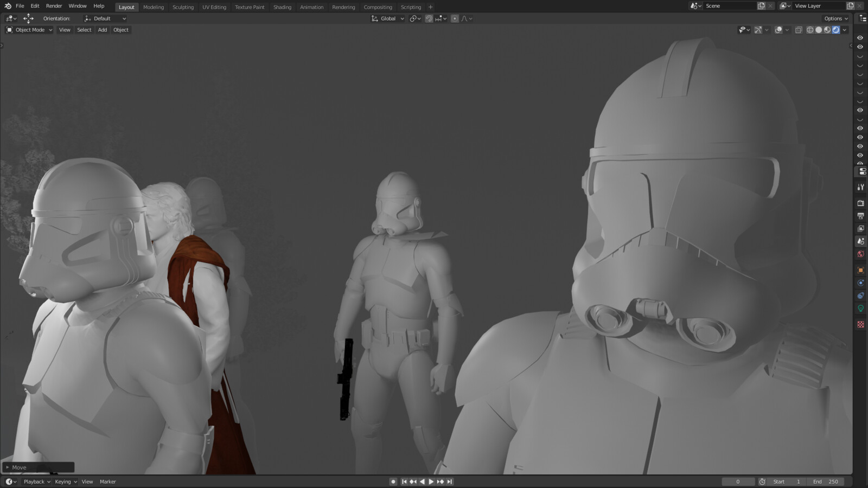Viewport: 868px width, 488px height.
Task: Switch viewport shading to Wireframe
Action: coord(810,30)
